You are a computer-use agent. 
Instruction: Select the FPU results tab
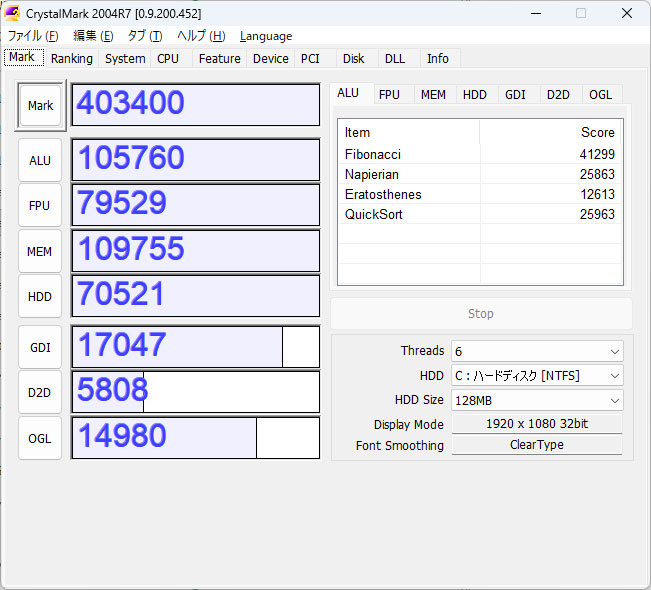click(389, 95)
